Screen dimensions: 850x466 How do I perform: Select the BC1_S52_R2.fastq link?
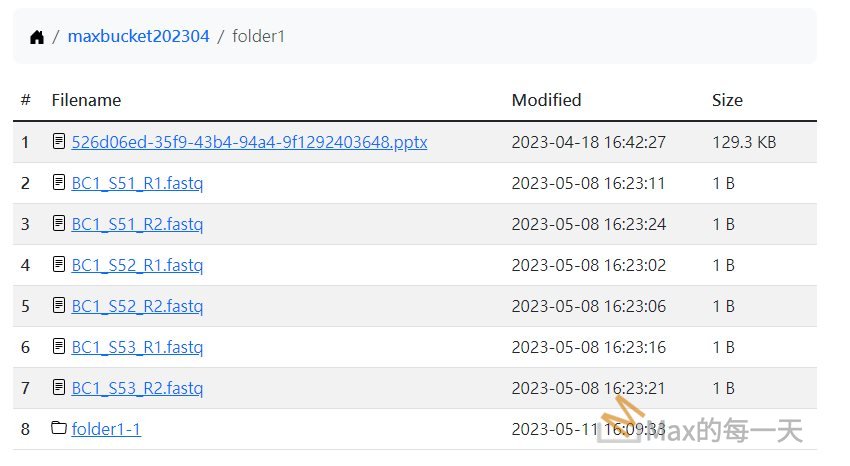(x=137, y=306)
